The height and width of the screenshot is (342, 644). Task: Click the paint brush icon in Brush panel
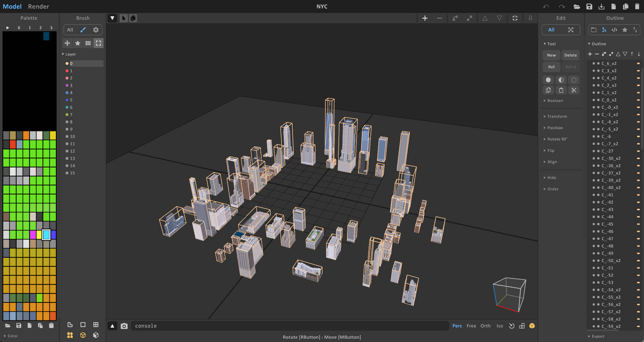[83, 30]
